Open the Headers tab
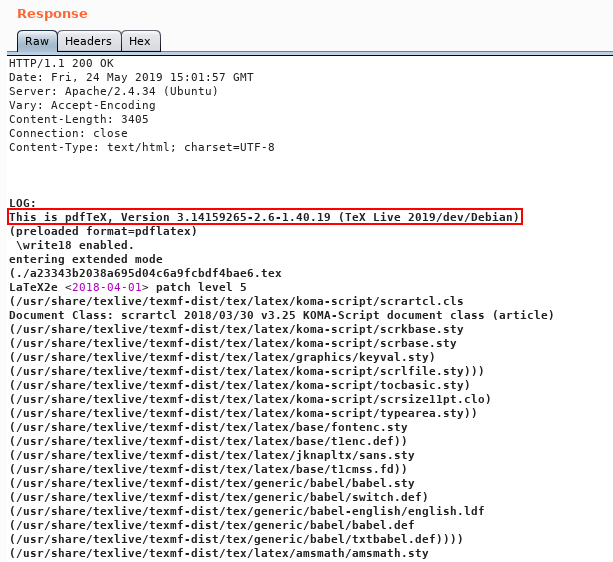 pyautogui.click(x=88, y=41)
